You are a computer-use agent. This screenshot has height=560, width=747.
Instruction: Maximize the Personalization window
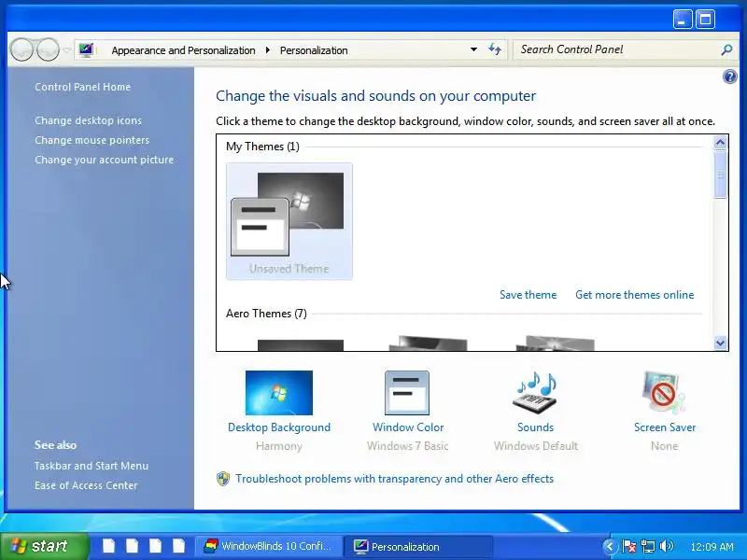(706, 20)
